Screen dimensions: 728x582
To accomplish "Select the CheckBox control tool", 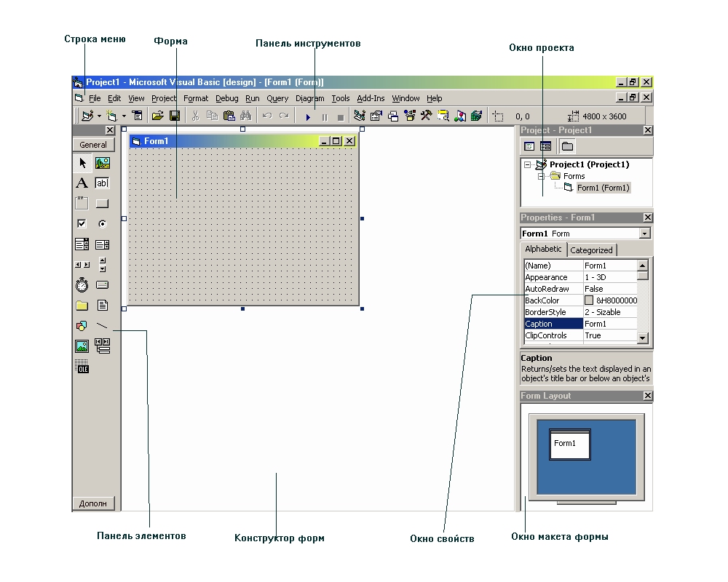I will point(82,223).
